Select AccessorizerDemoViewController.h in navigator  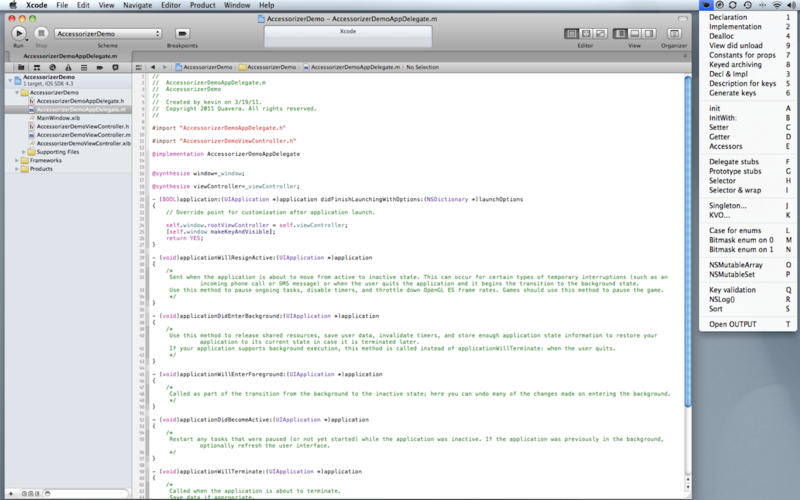83,127
